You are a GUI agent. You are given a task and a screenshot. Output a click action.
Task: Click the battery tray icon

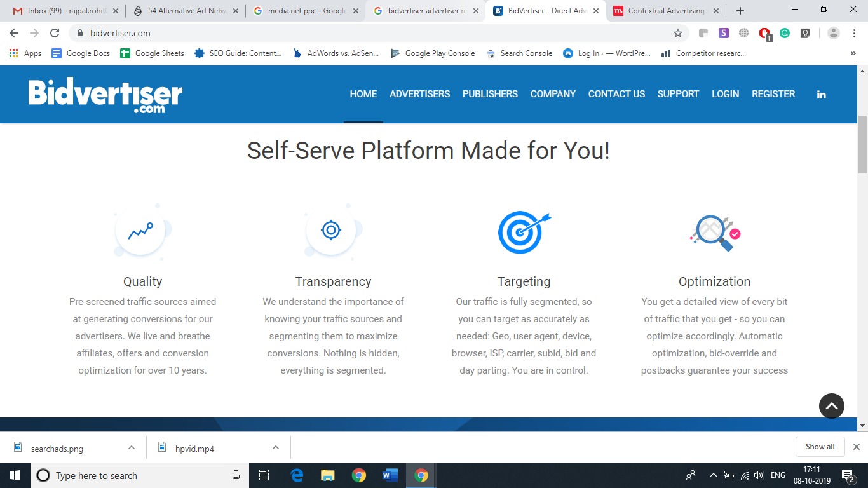tap(729, 475)
